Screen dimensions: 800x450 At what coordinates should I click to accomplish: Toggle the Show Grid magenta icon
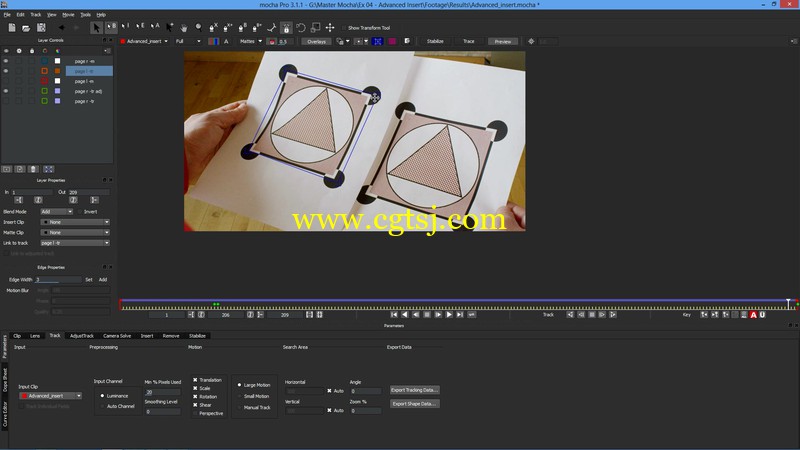[x=392, y=41]
